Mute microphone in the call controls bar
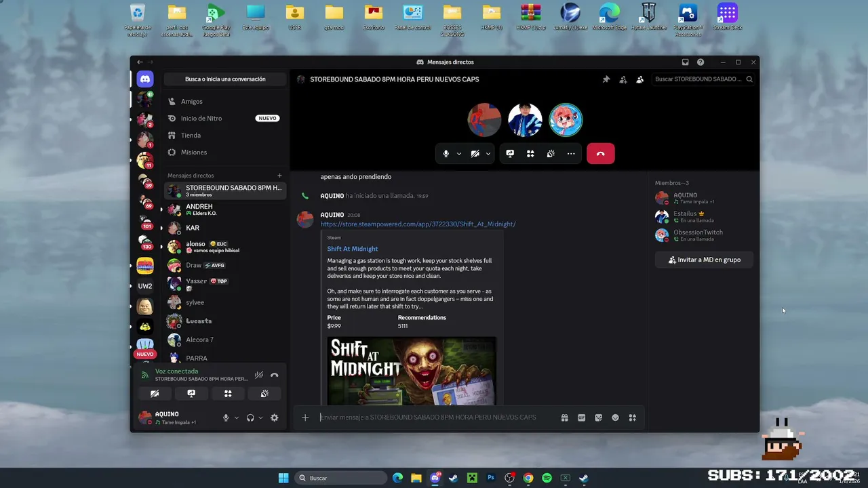The height and width of the screenshot is (488, 868). point(446,154)
